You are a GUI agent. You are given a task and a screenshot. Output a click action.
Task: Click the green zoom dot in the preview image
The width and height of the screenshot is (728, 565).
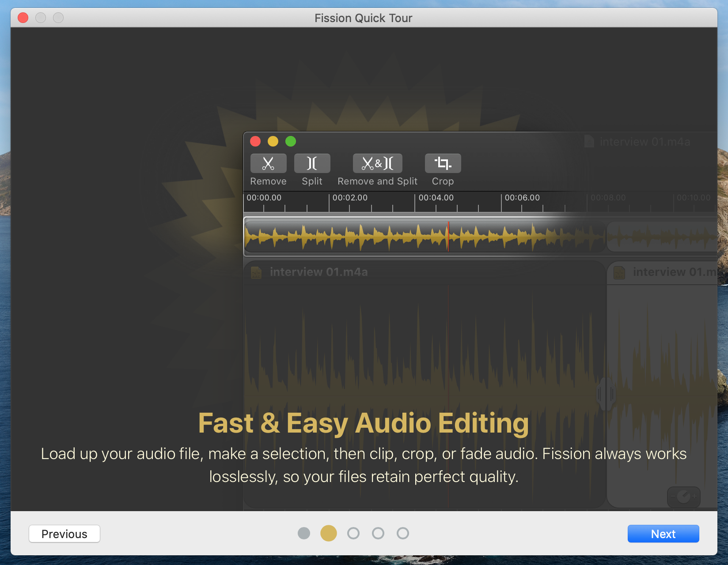(x=291, y=141)
